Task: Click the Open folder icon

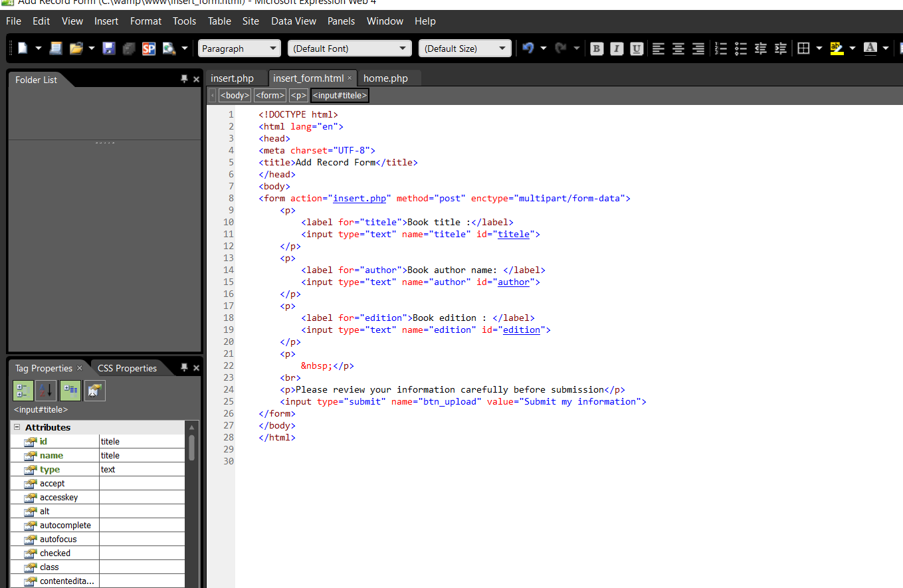Action: coord(76,48)
